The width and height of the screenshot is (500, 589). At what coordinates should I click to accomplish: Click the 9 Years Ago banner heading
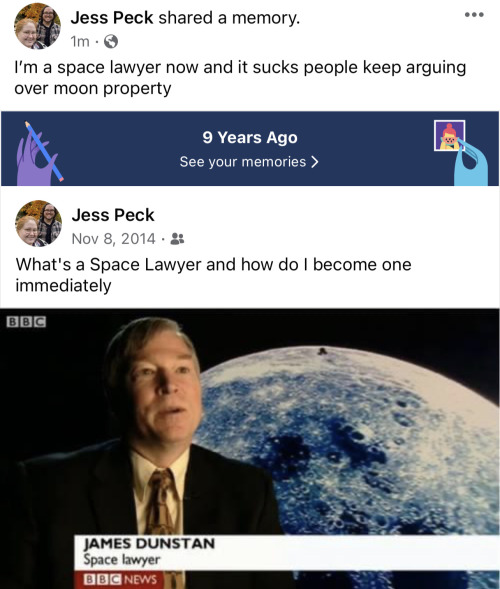click(250, 137)
